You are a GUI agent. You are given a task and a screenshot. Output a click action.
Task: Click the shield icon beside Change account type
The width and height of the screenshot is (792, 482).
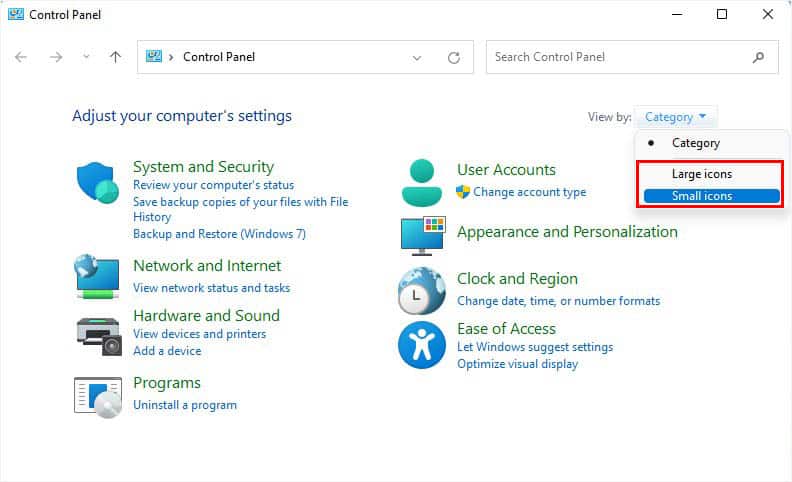(463, 192)
